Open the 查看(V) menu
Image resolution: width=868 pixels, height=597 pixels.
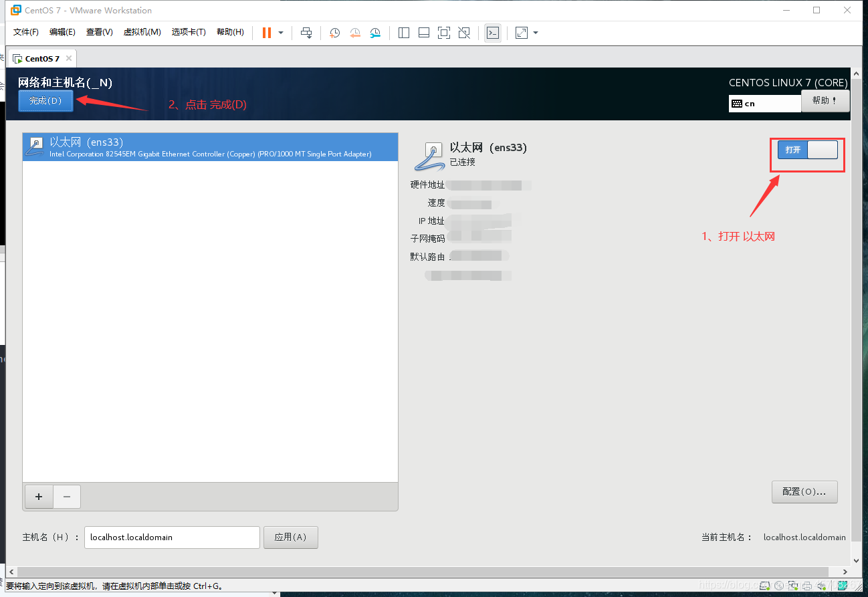pyautogui.click(x=99, y=32)
